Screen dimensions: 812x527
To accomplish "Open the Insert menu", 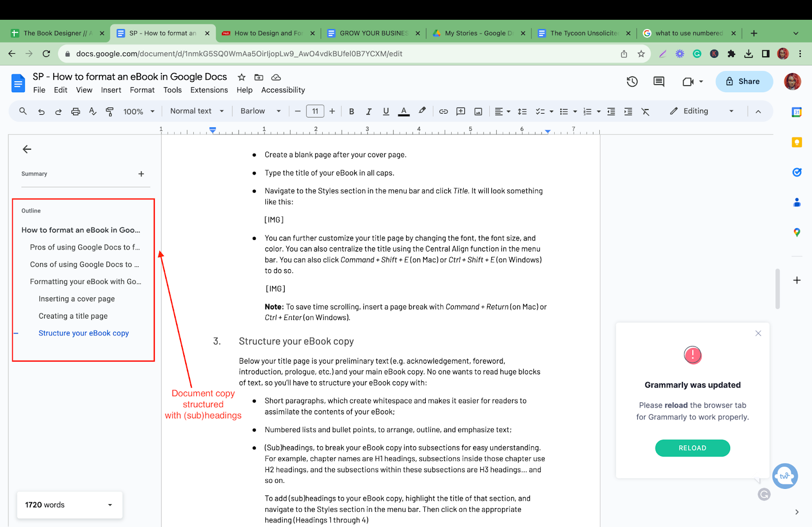I will coord(111,90).
